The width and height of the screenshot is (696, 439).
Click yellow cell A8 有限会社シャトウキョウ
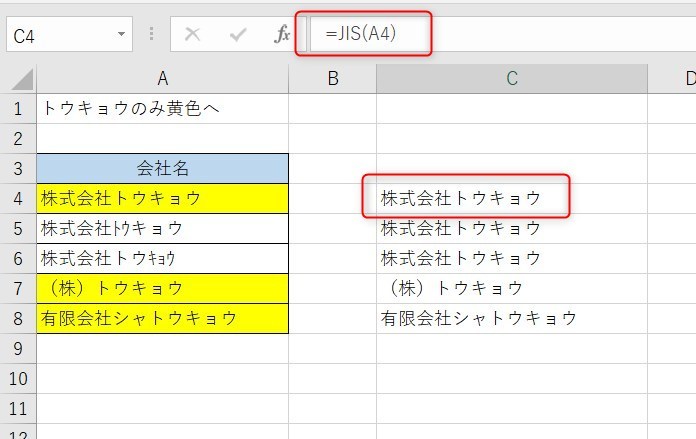click(162, 319)
